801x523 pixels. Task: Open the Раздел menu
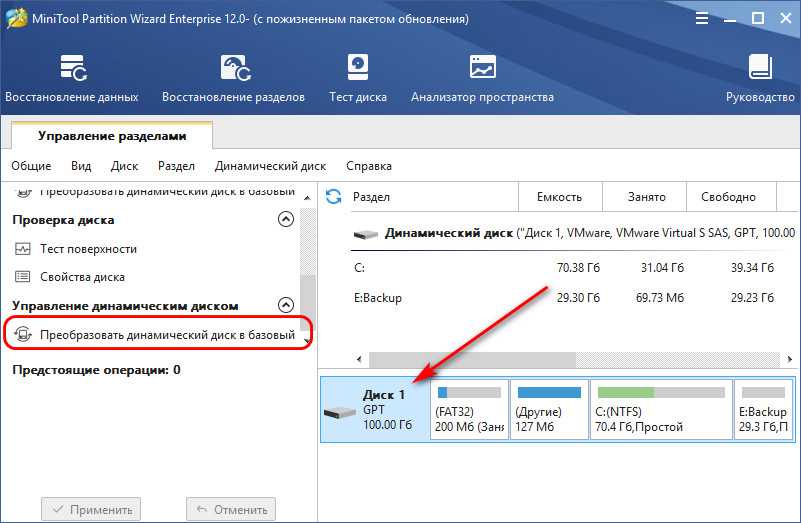pyautogui.click(x=176, y=166)
